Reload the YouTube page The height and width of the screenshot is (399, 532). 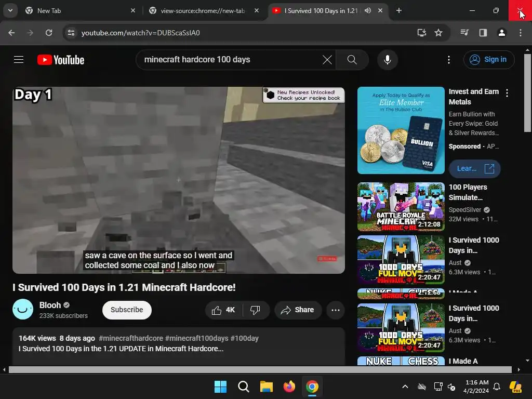(x=49, y=33)
